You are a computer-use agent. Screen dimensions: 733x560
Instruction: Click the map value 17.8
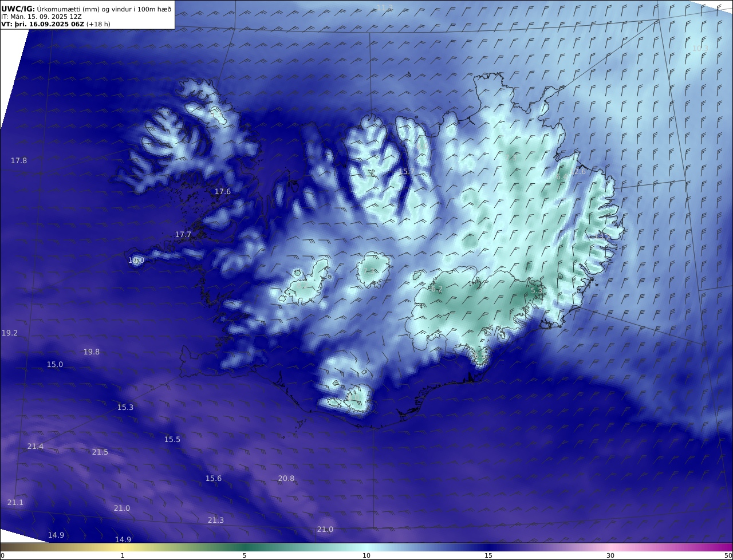19,161
